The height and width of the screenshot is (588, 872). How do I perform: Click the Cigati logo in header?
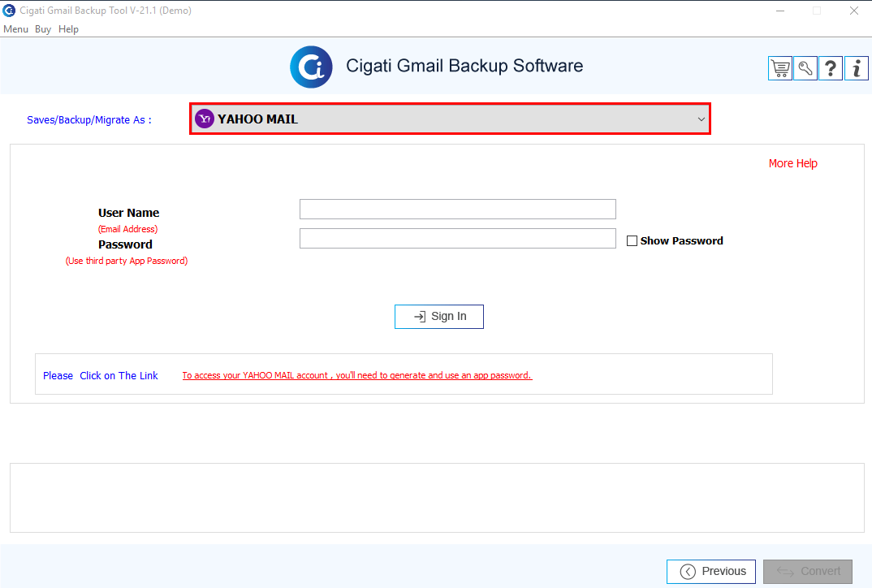(x=312, y=67)
